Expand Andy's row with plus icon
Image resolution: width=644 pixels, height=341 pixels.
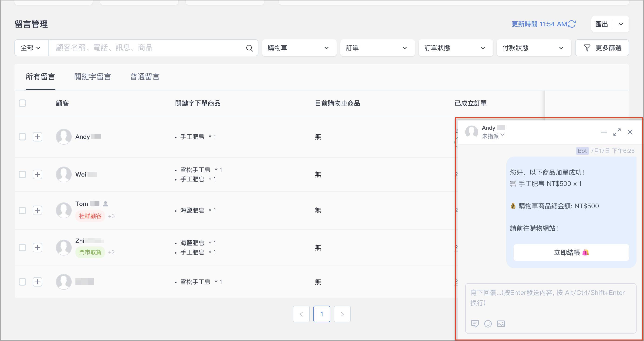coord(37,136)
